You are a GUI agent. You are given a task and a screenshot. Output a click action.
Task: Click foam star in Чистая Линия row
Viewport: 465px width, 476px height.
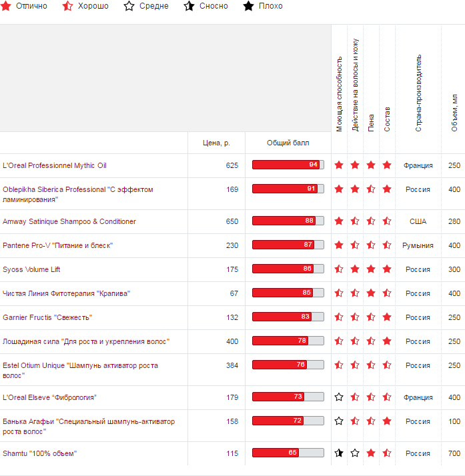tap(371, 293)
